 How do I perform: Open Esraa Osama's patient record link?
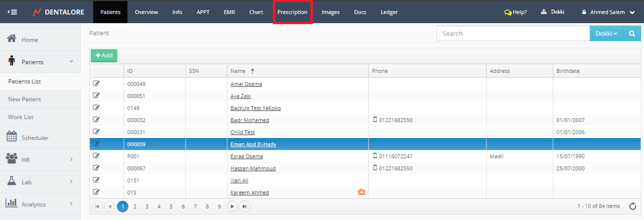click(x=247, y=156)
